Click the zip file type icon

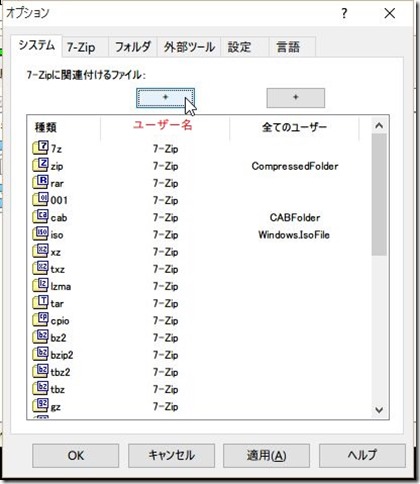[x=41, y=165]
